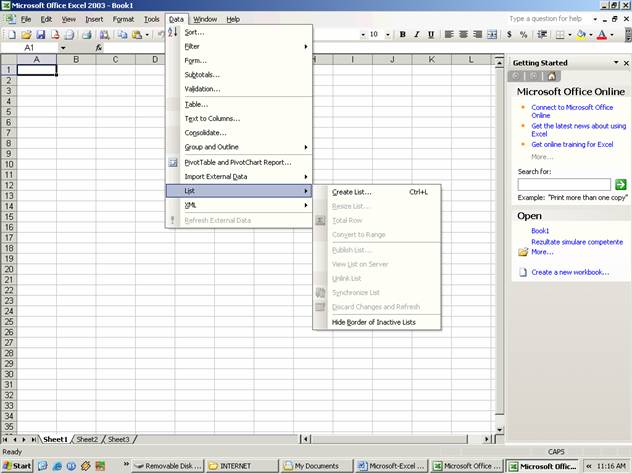Image resolution: width=632 pixels, height=474 pixels.
Task: Click the Merge and Center icon
Action: coord(492,35)
